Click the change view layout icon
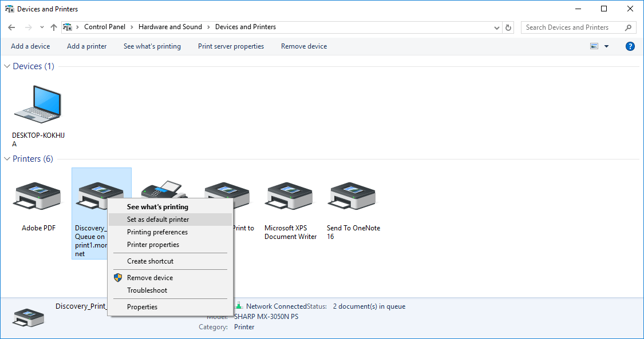This screenshot has width=644, height=339. coord(594,46)
